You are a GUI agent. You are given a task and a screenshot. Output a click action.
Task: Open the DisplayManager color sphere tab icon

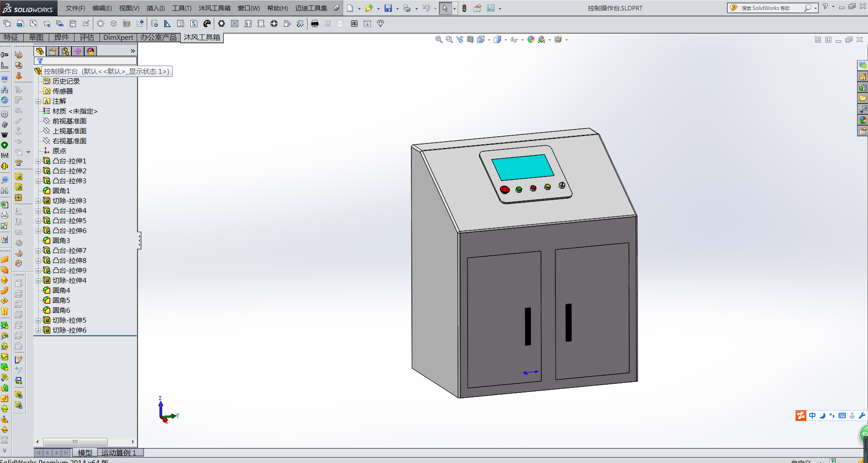(91, 51)
